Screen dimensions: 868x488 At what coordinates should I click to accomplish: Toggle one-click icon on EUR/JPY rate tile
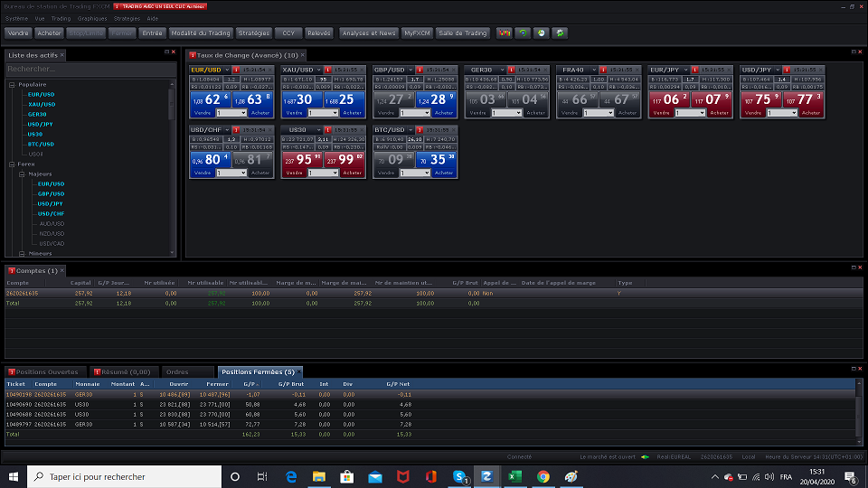coord(695,70)
